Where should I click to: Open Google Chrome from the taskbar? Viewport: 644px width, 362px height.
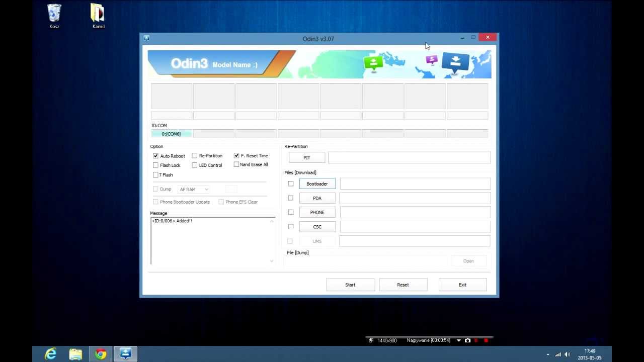(x=101, y=354)
